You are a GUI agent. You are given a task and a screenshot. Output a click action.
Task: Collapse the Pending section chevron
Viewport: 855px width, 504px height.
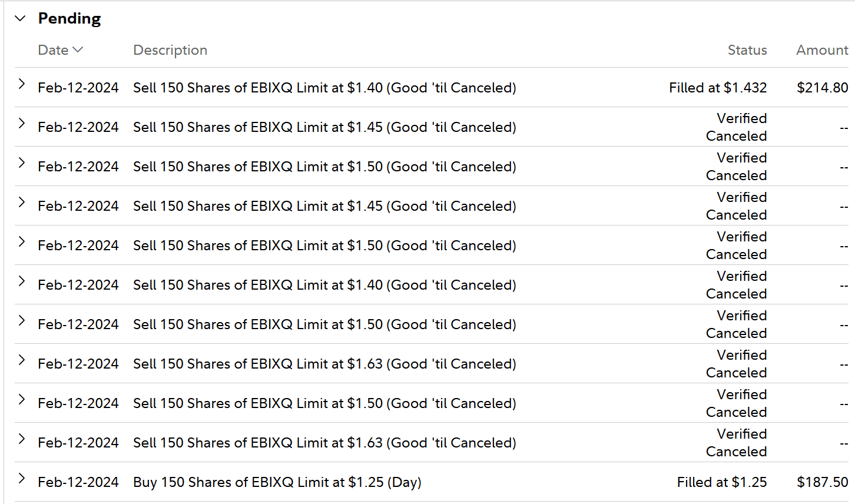[x=21, y=18]
